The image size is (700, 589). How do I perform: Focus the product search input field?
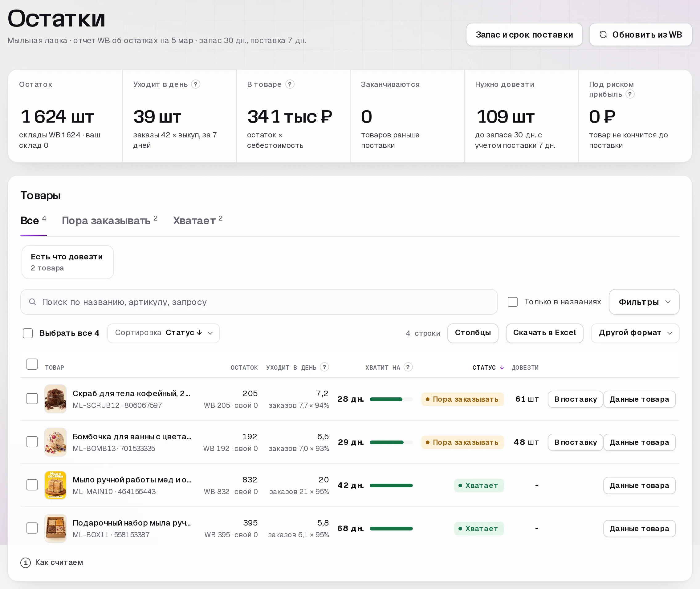(259, 302)
